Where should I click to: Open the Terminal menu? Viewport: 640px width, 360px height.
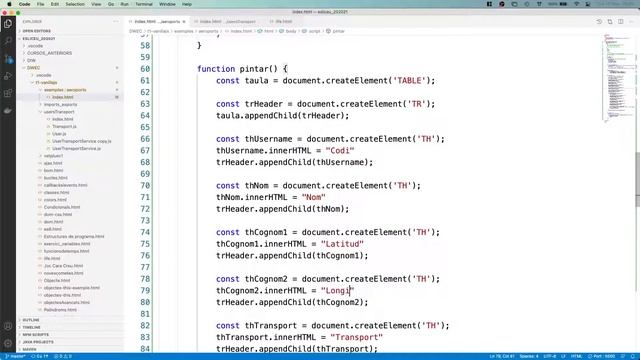(144, 4)
